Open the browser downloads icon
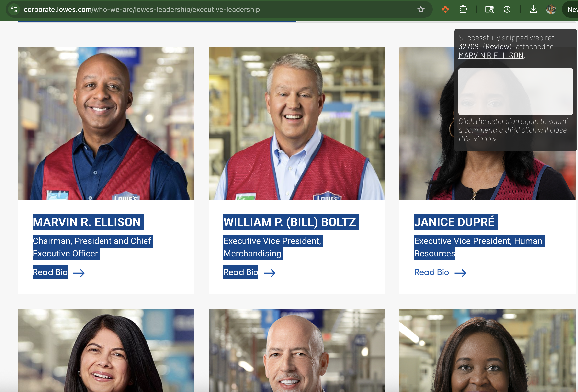 [533, 10]
